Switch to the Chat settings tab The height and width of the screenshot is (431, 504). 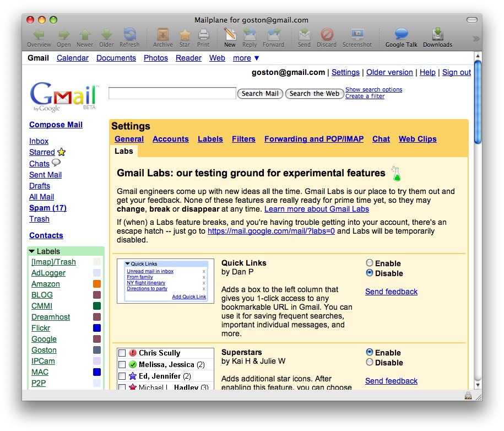[381, 139]
